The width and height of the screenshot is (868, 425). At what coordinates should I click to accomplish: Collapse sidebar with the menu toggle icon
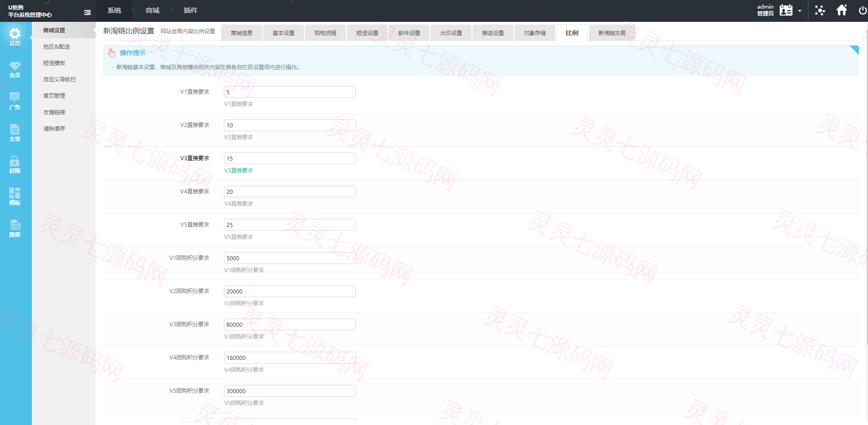coord(87,13)
